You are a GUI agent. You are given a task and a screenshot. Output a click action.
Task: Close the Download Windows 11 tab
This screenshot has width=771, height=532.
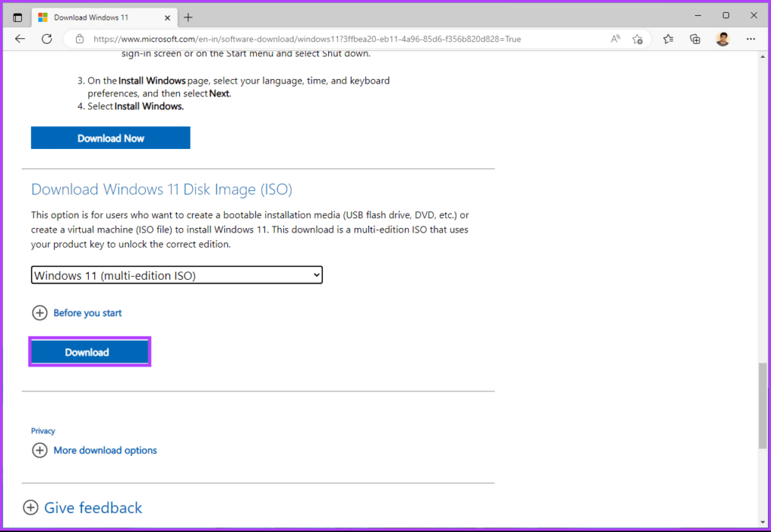[167, 18]
